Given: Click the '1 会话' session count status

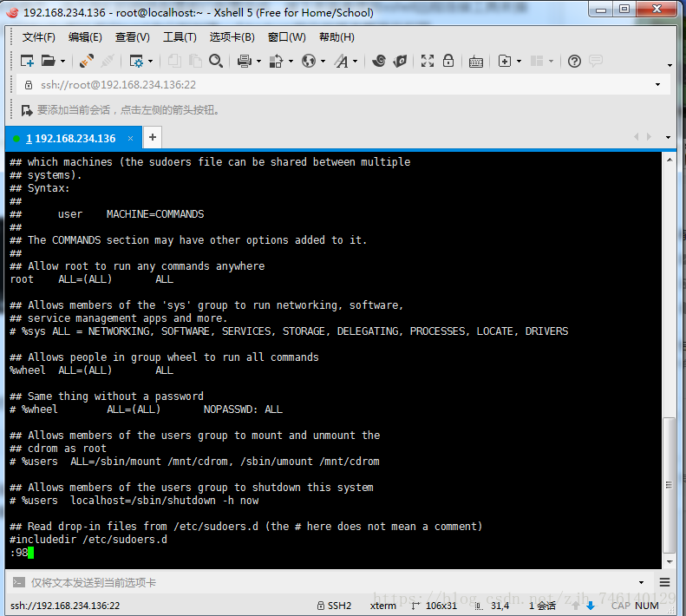Looking at the screenshot, I should pos(542,606).
